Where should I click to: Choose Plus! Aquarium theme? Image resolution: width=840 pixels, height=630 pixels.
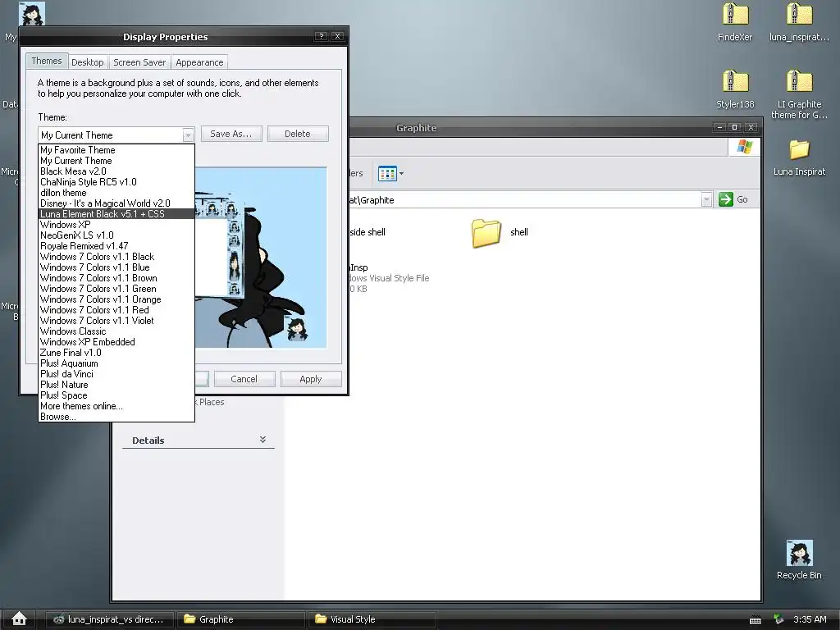[116, 363]
